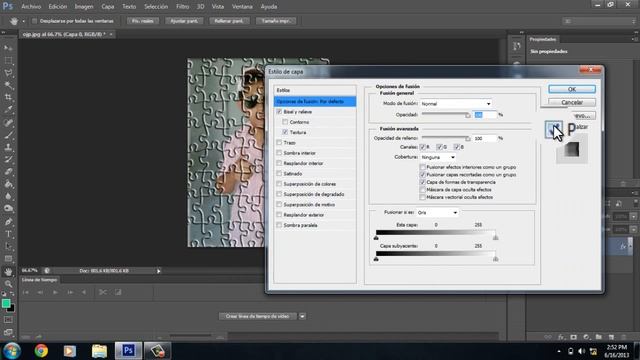Image resolution: width=640 pixels, height=360 pixels.
Task: Toggle the Textura checkbox
Action: pos(285,132)
